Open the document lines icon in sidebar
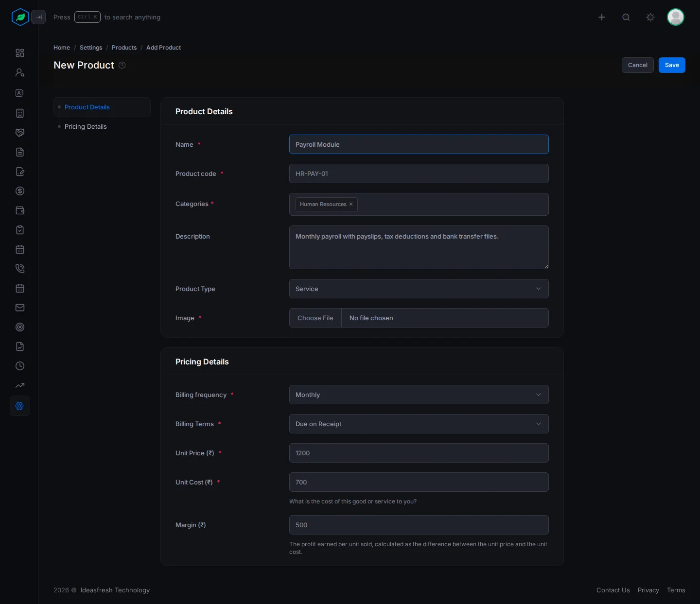700x604 pixels. (20, 152)
